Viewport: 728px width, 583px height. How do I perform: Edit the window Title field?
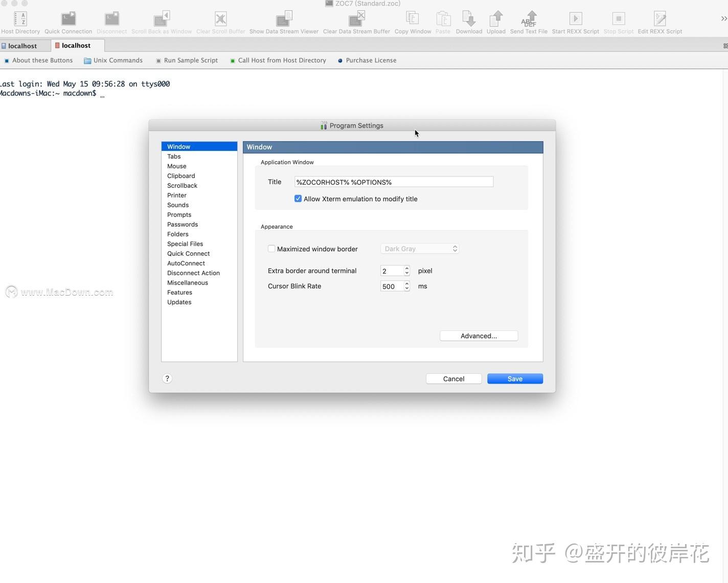[x=394, y=182]
